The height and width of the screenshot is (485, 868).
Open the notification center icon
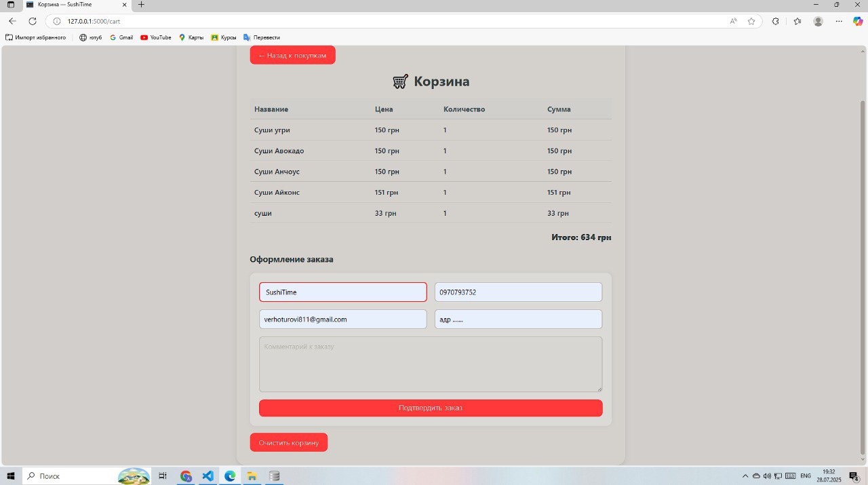click(854, 476)
